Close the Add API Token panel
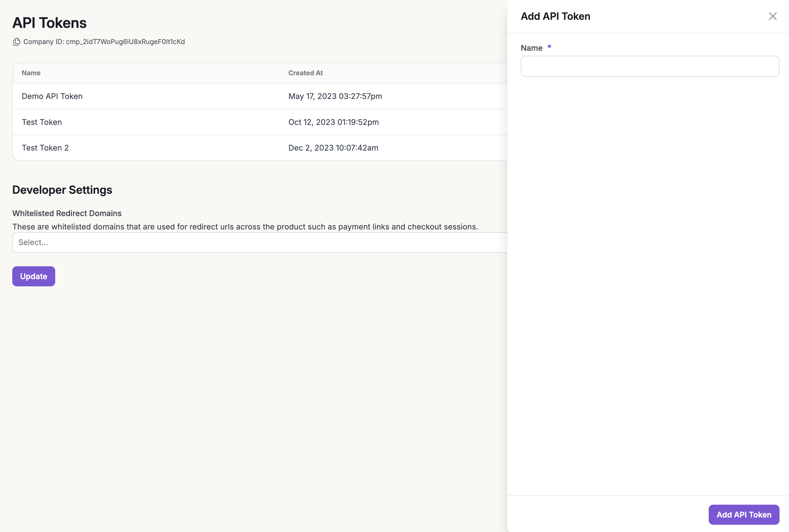The image size is (789, 532). (x=772, y=16)
